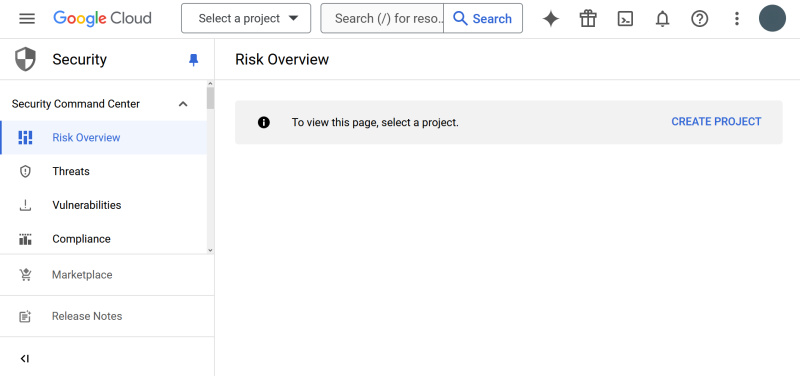Click the 'To view this page' message

point(375,122)
